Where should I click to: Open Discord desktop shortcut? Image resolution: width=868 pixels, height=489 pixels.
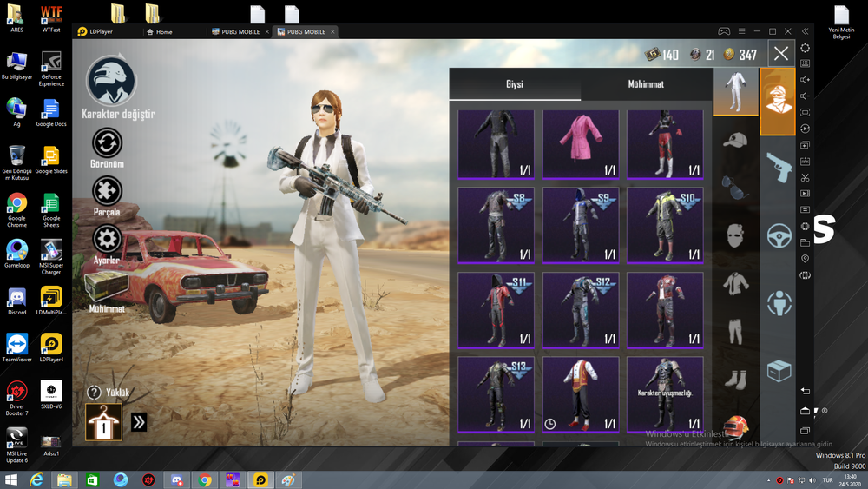coord(16,301)
